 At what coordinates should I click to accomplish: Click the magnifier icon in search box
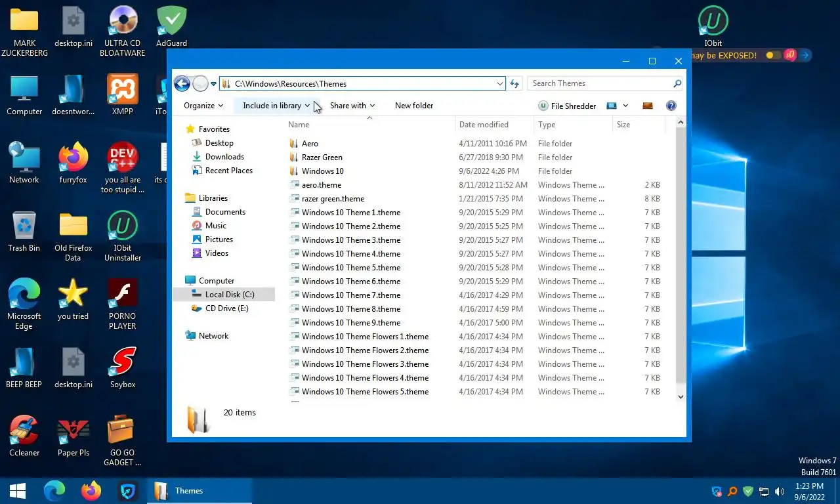coord(677,84)
